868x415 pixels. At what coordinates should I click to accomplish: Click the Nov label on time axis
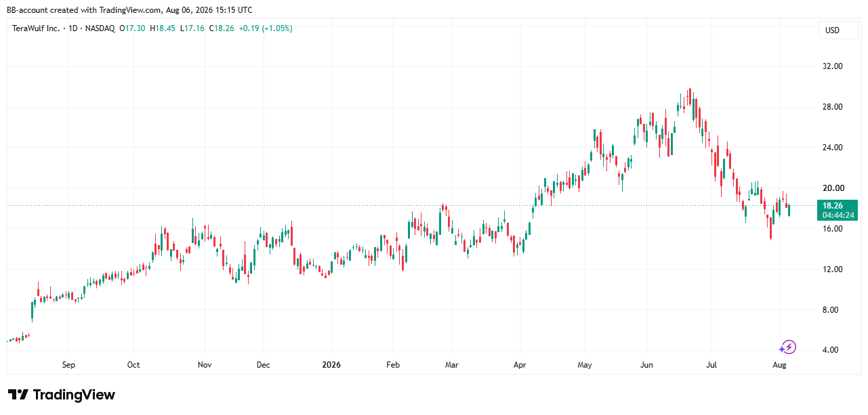[x=205, y=365]
